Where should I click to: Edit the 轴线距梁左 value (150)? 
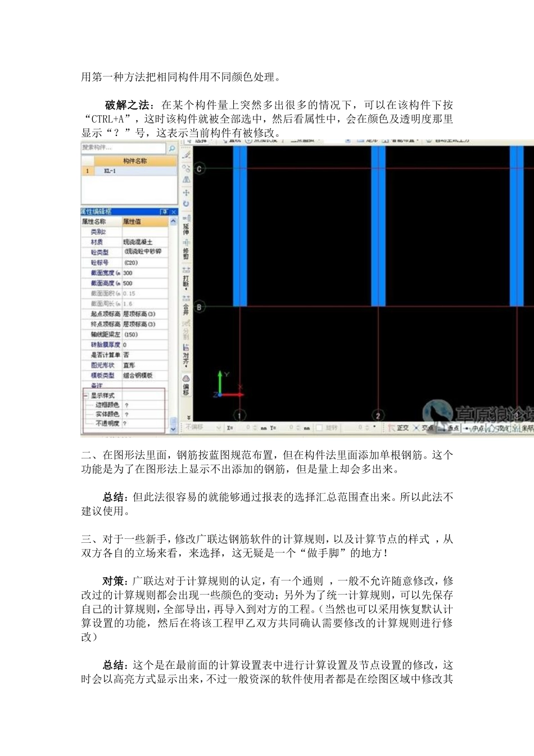[145, 334]
